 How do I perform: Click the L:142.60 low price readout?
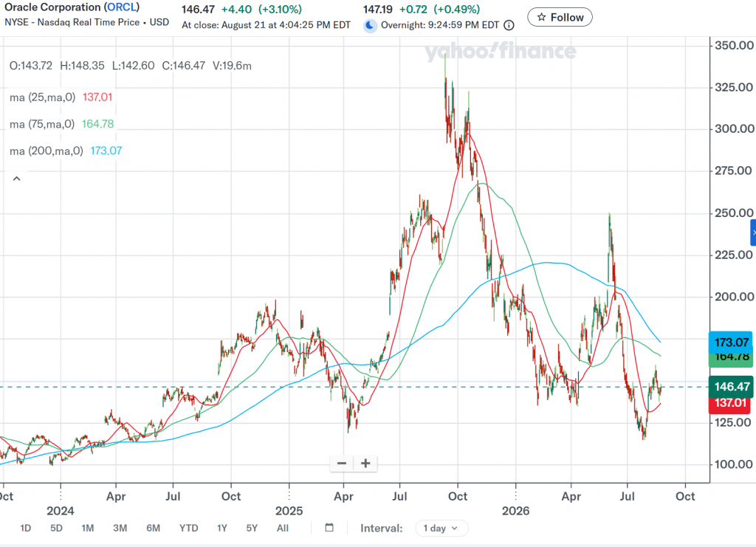click(133, 66)
